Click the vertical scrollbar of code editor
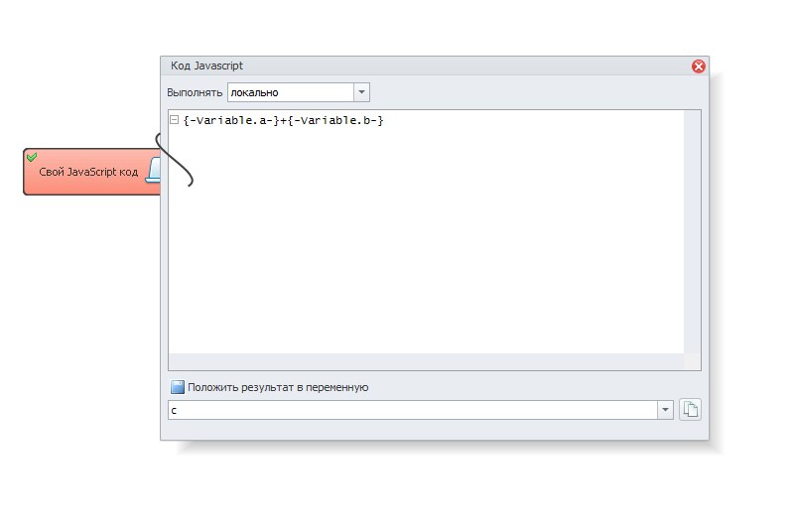Image resolution: width=794 pixels, height=532 pixels. click(692, 232)
